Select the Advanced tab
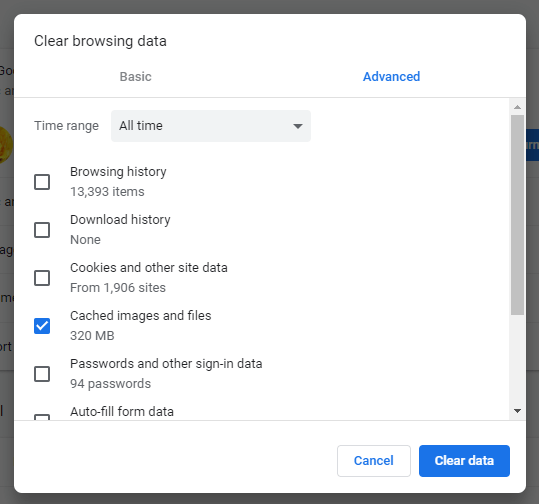 391,77
